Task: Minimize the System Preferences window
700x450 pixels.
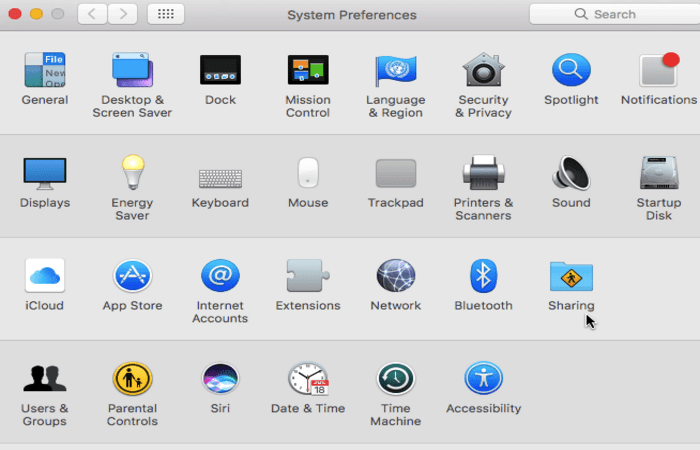Action: (36, 14)
